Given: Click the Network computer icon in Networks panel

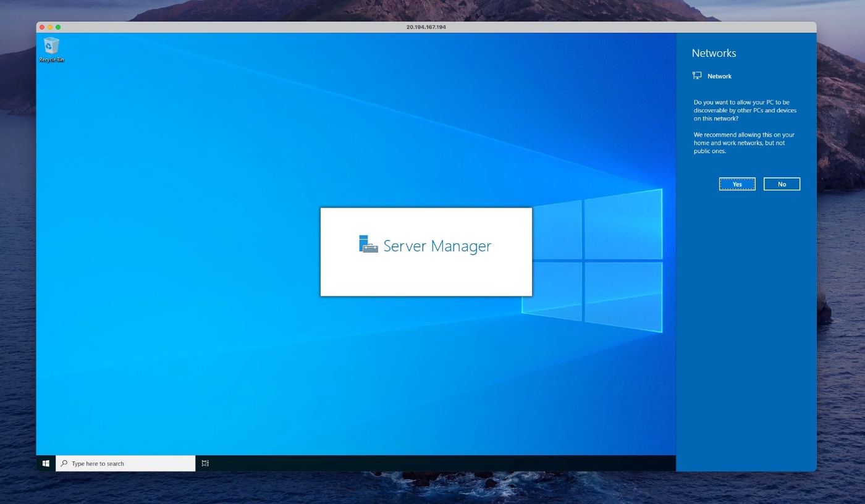Looking at the screenshot, I should pyautogui.click(x=697, y=75).
